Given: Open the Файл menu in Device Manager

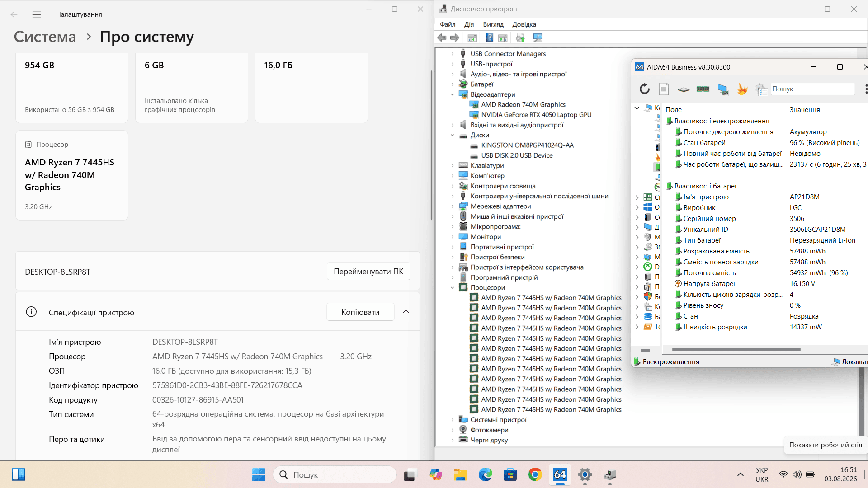Looking at the screenshot, I should tap(448, 24).
